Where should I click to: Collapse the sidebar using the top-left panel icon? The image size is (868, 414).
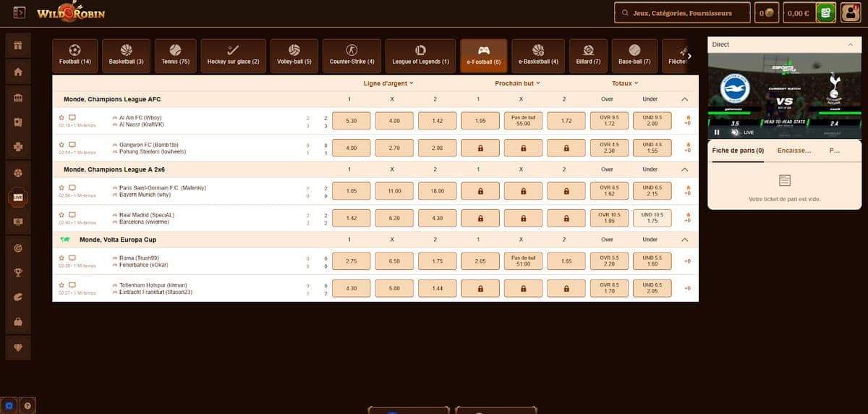coord(20,13)
